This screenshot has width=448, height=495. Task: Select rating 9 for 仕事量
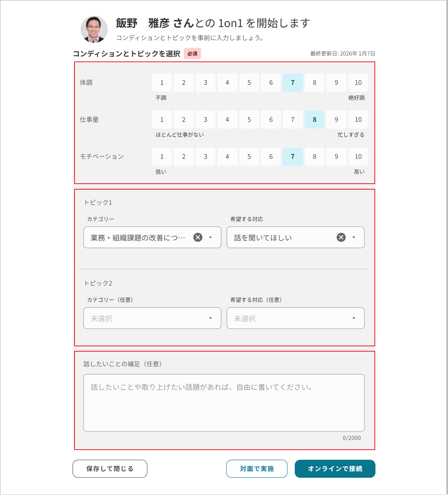point(336,120)
